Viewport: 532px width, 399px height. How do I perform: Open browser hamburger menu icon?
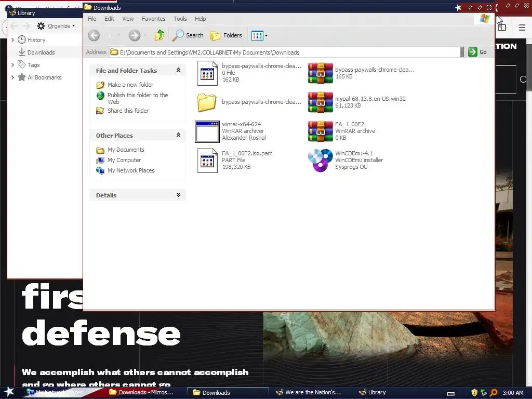522,28
